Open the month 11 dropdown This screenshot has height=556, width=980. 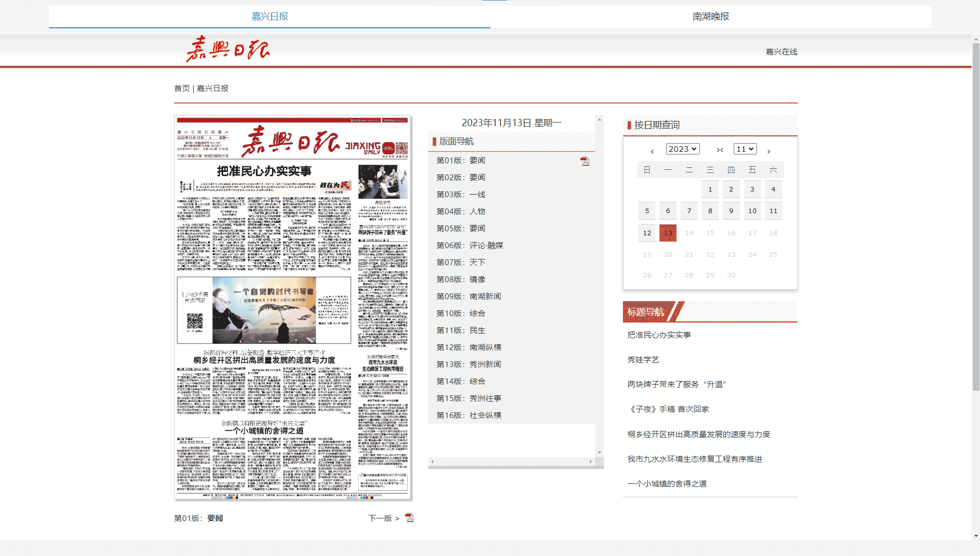coord(745,149)
